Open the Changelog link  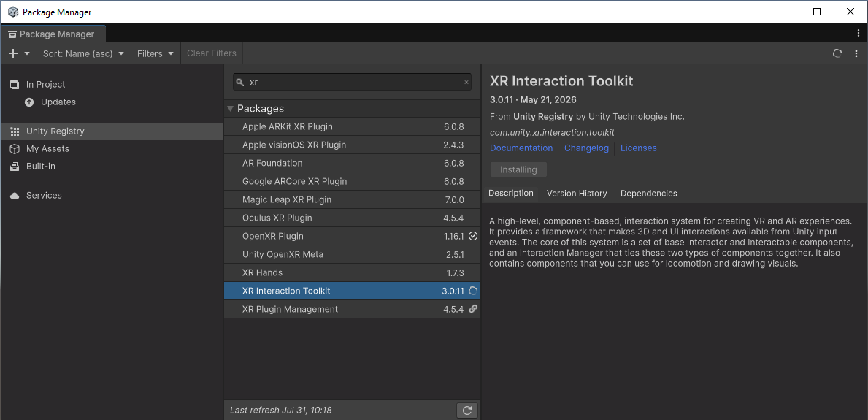coord(586,148)
